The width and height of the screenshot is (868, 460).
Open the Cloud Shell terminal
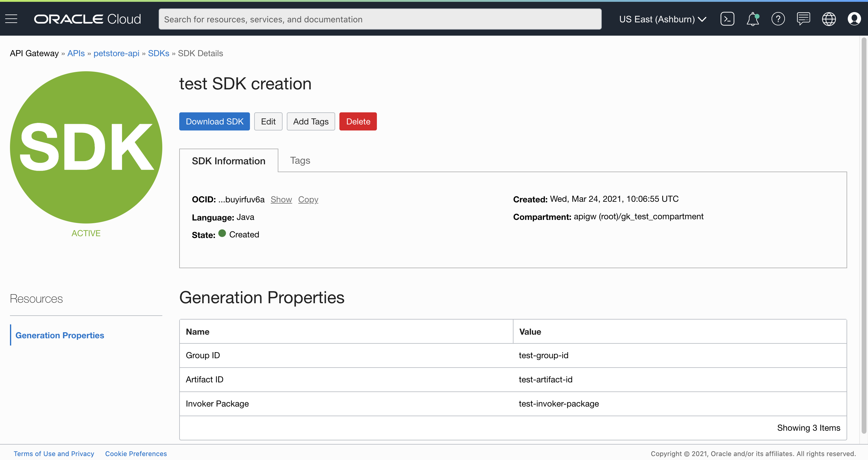[x=727, y=19]
